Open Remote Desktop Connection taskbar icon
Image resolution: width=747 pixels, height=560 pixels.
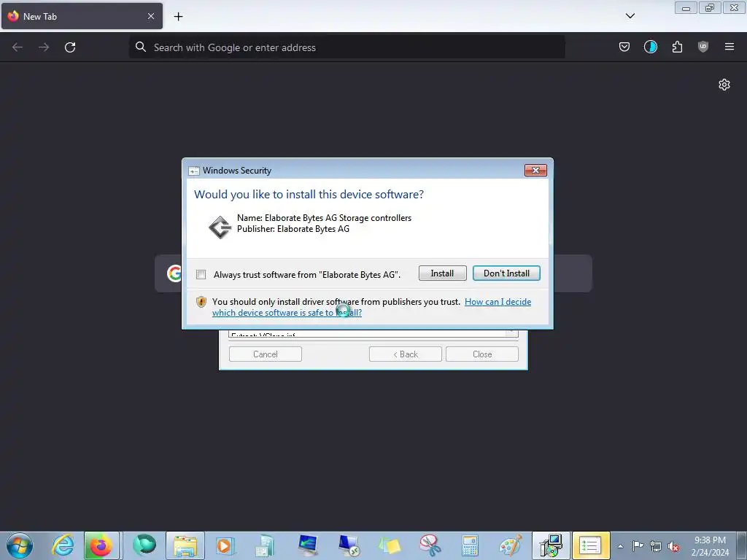coord(349,545)
